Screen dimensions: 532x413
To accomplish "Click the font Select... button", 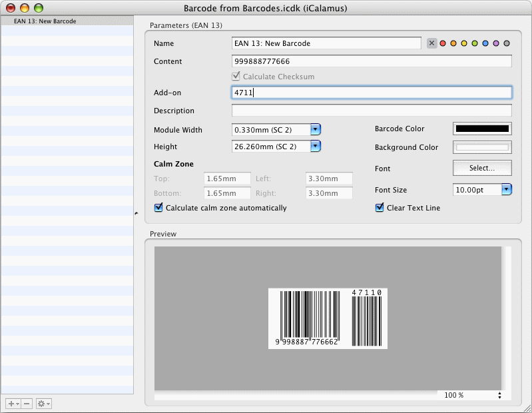I will (x=482, y=168).
